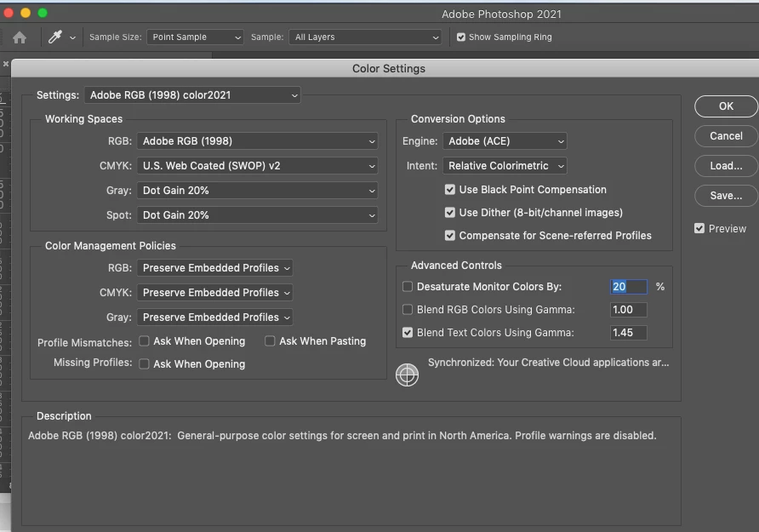Image resolution: width=759 pixels, height=532 pixels.
Task: Select the Eyedropper tool icon
Action: coord(55,37)
